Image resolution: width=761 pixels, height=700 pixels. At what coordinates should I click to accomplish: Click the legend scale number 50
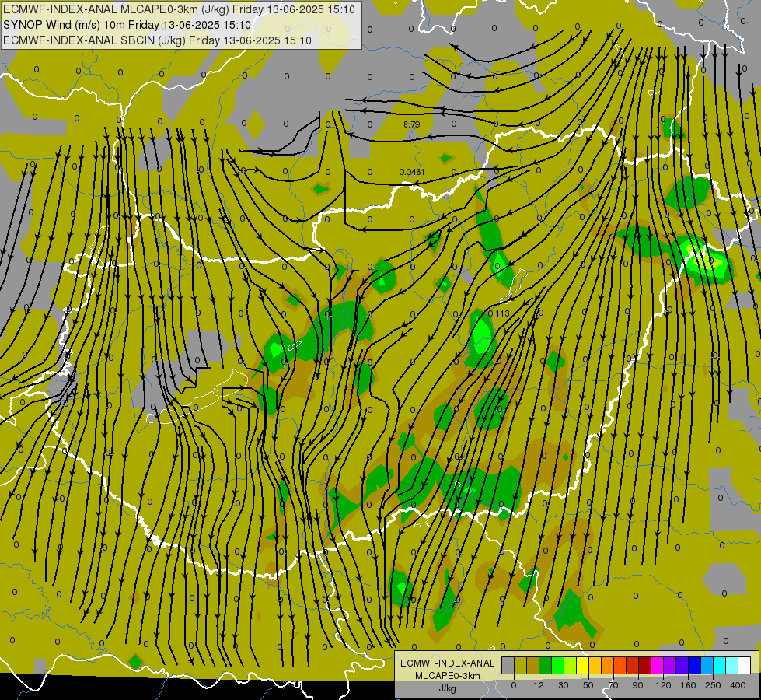[588, 685]
